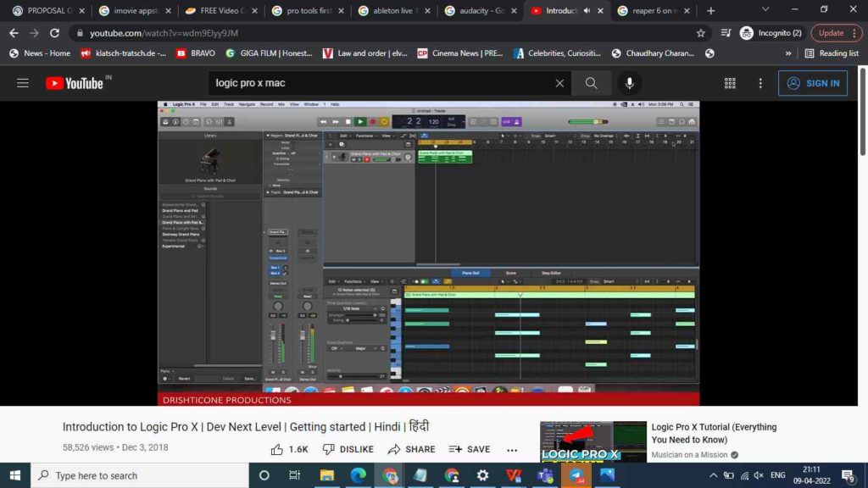Select the Piano Roll tab
868x488 pixels.
pyautogui.click(x=470, y=273)
